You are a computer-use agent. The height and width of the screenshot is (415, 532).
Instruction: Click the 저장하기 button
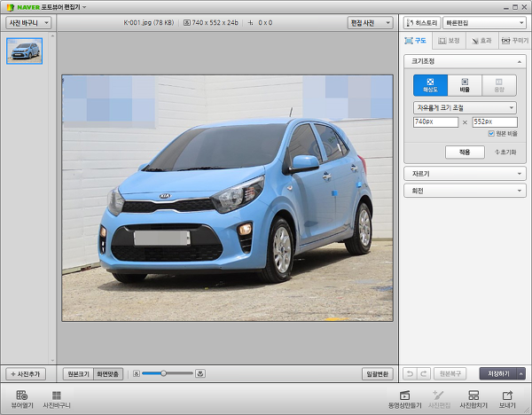pyautogui.click(x=498, y=373)
